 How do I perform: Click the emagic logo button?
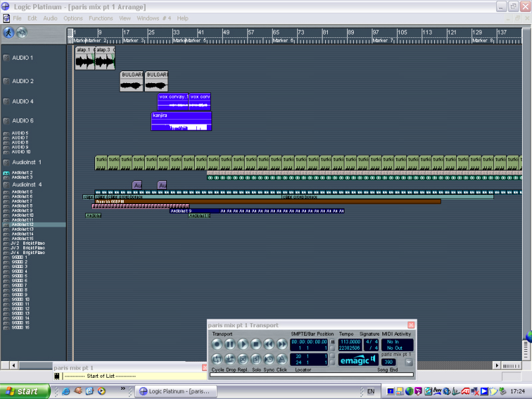[x=358, y=360]
